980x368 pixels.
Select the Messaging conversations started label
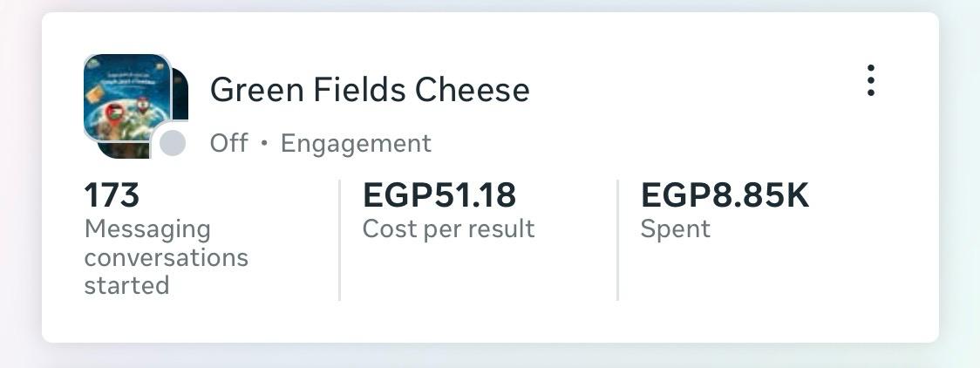point(166,257)
